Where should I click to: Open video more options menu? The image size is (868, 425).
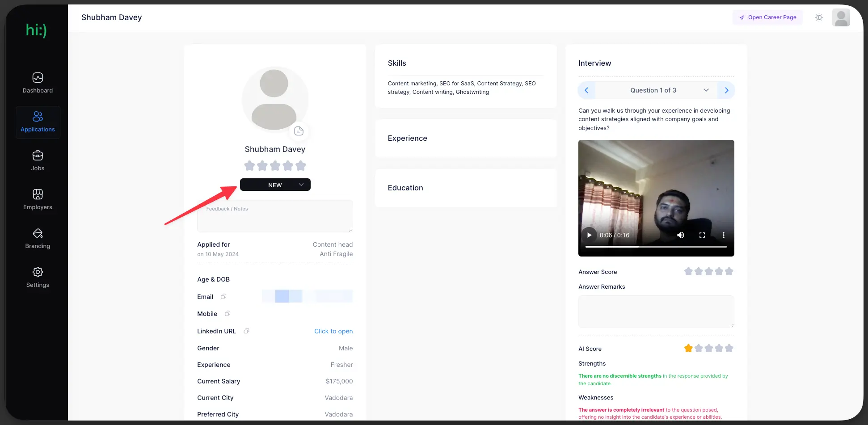pyautogui.click(x=723, y=235)
